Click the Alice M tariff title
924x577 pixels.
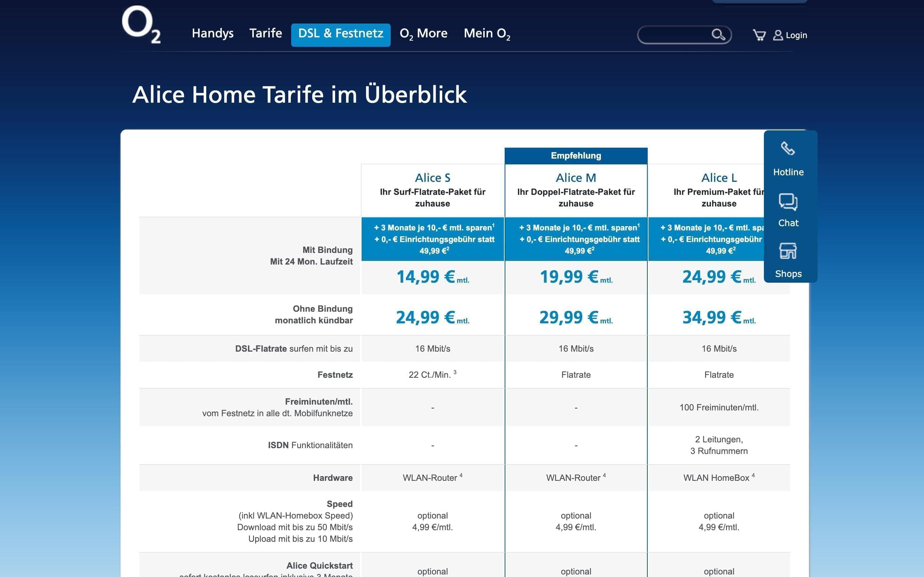click(576, 178)
